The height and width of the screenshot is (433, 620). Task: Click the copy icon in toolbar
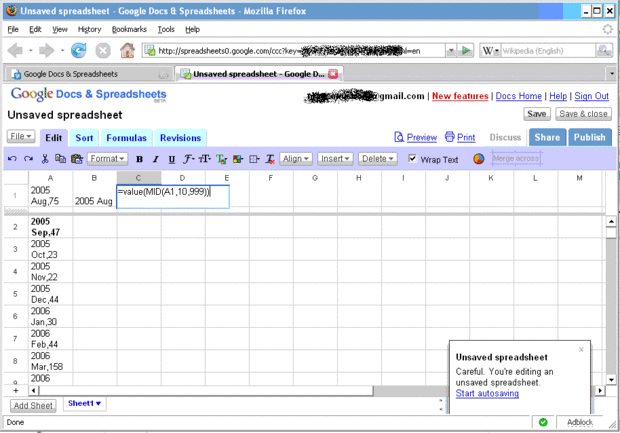60,159
